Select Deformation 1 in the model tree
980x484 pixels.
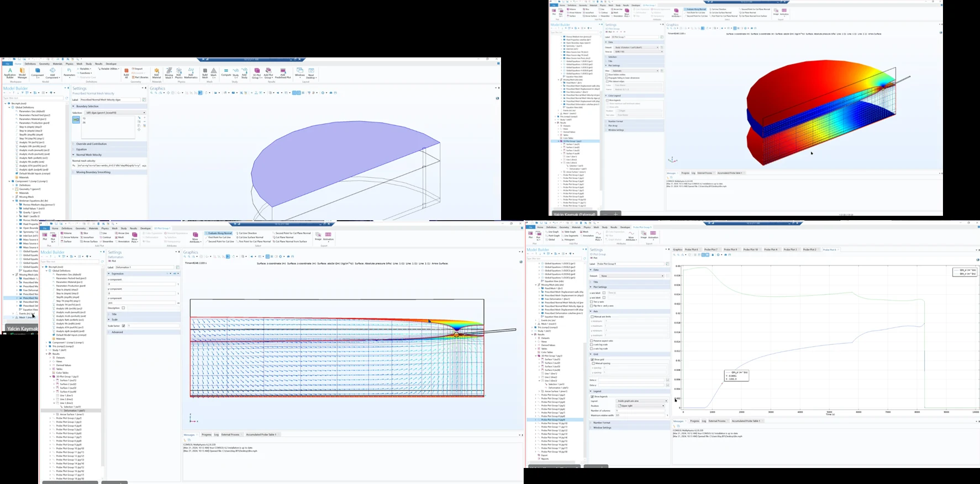[74, 411]
